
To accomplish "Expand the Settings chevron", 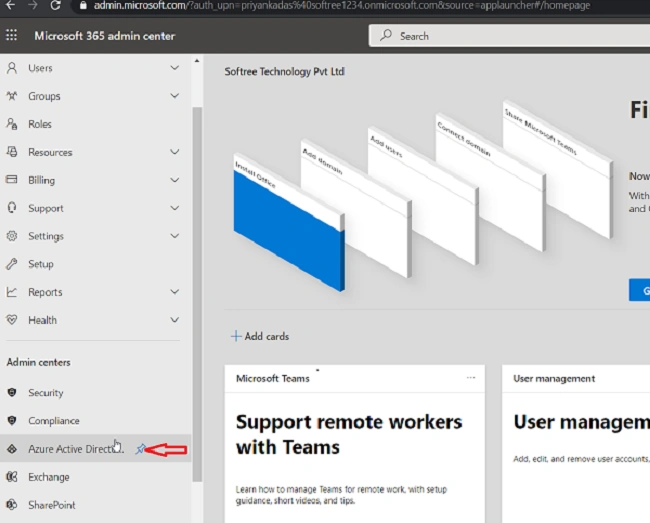I will [175, 236].
